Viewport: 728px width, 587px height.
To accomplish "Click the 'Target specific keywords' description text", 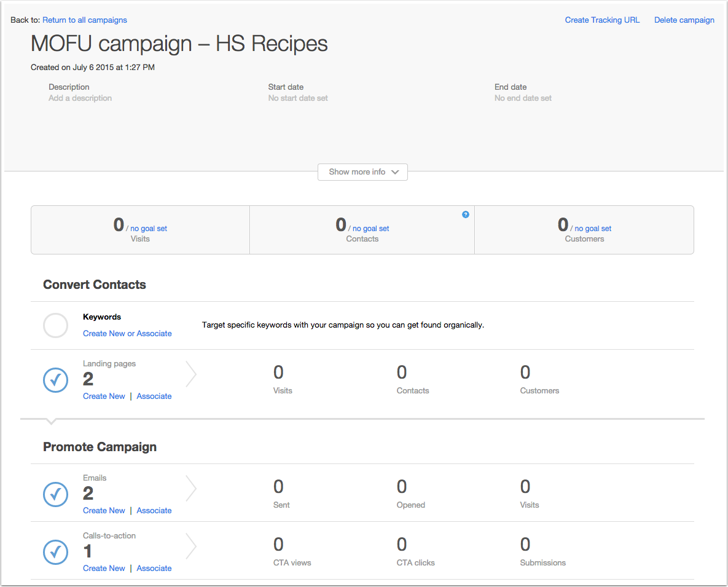I will pyautogui.click(x=343, y=325).
